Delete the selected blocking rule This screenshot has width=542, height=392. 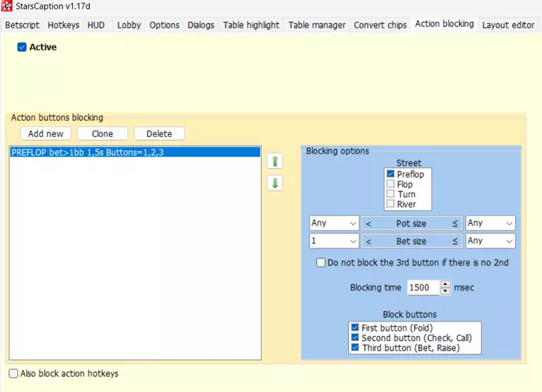(x=159, y=134)
